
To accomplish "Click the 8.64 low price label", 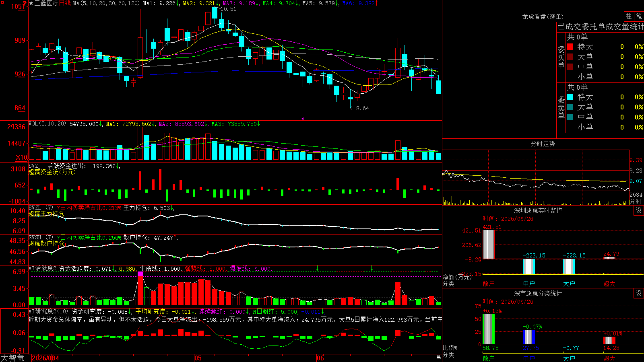I will (x=362, y=108).
